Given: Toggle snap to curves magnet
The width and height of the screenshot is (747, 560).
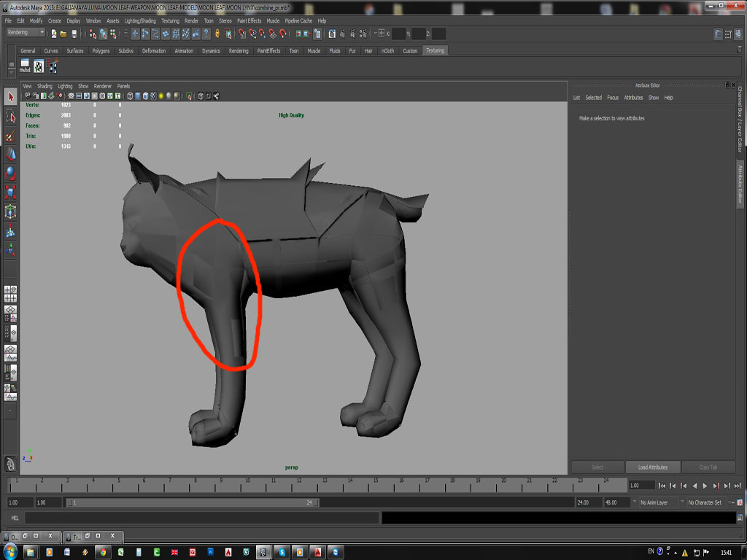Looking at the screenshot, I should (252, 34).
